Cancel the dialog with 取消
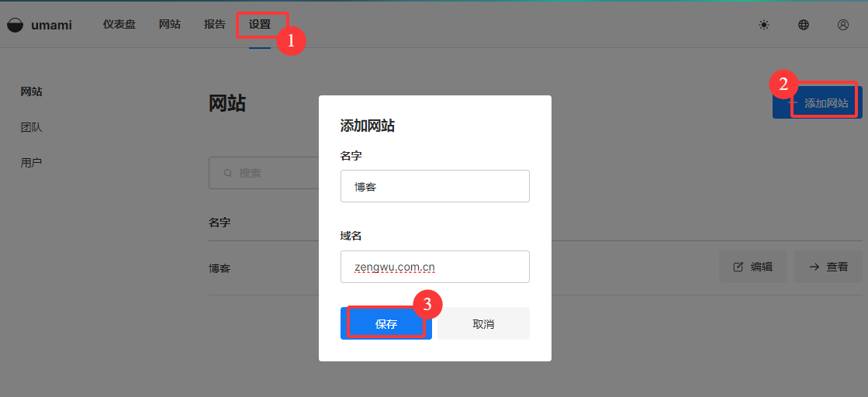868x397 pixels. 483,324
